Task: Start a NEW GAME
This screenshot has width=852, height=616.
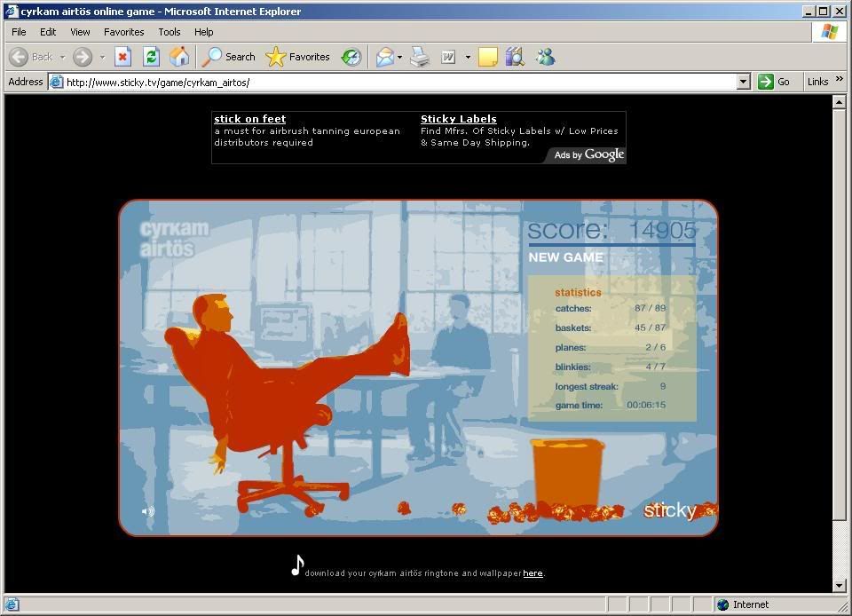Action: tap(565, 257)
